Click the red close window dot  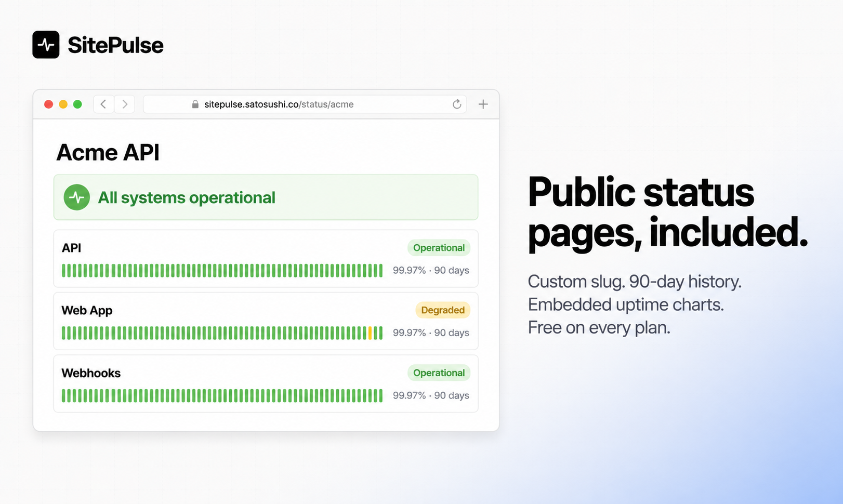coord(49,104)
